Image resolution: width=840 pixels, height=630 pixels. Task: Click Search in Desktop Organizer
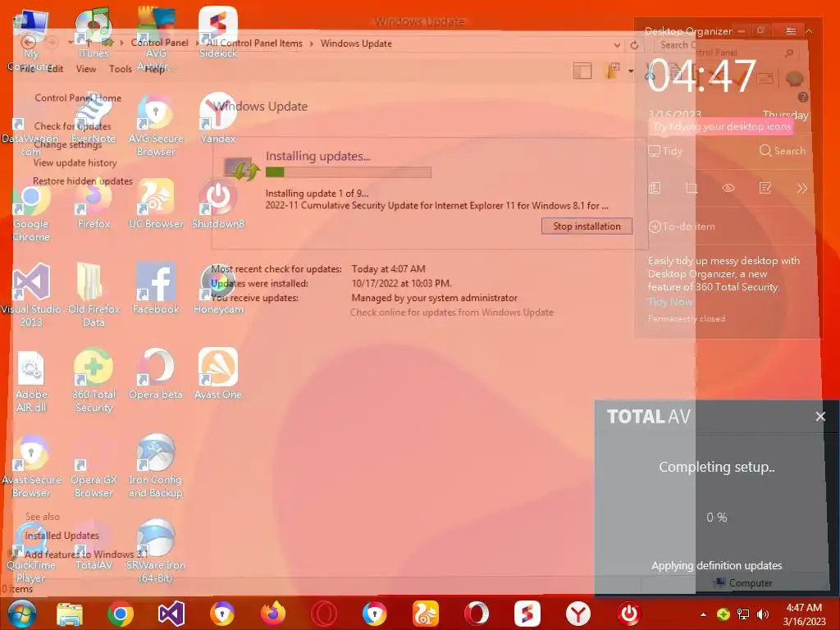[782, 151]
